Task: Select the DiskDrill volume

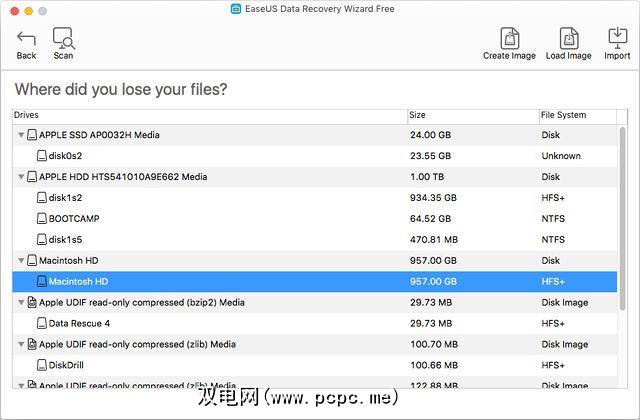Action: 315,365
